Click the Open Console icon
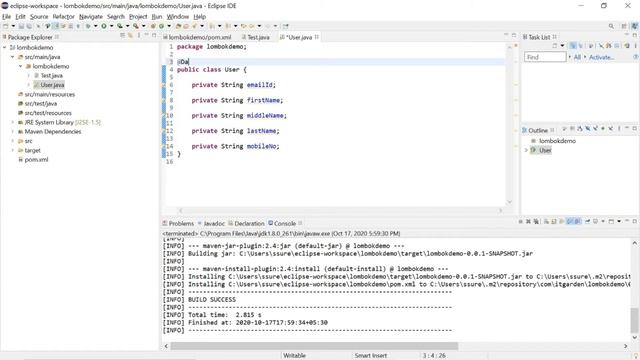This screenshot has height=360, width=640. coord(611,221)
